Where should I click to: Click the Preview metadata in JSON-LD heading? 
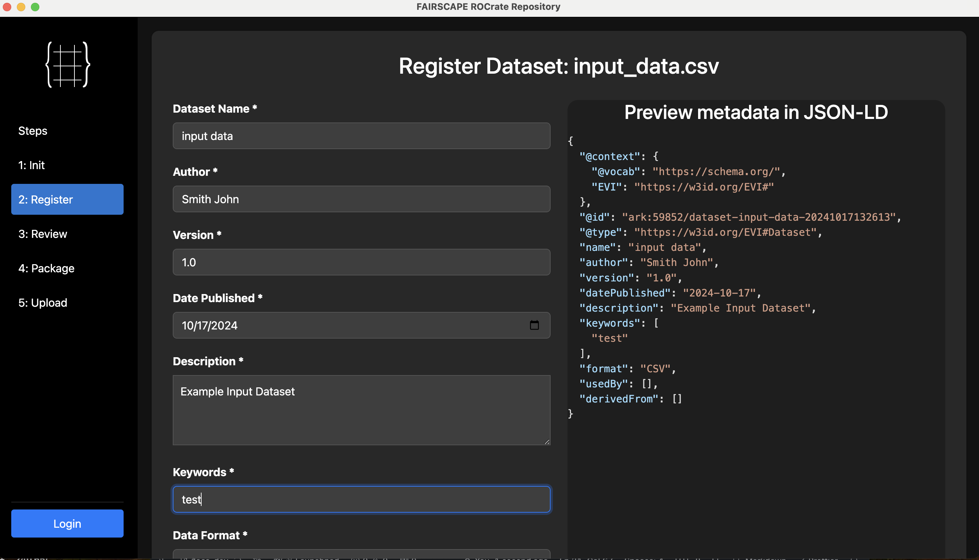click(756, 112)
